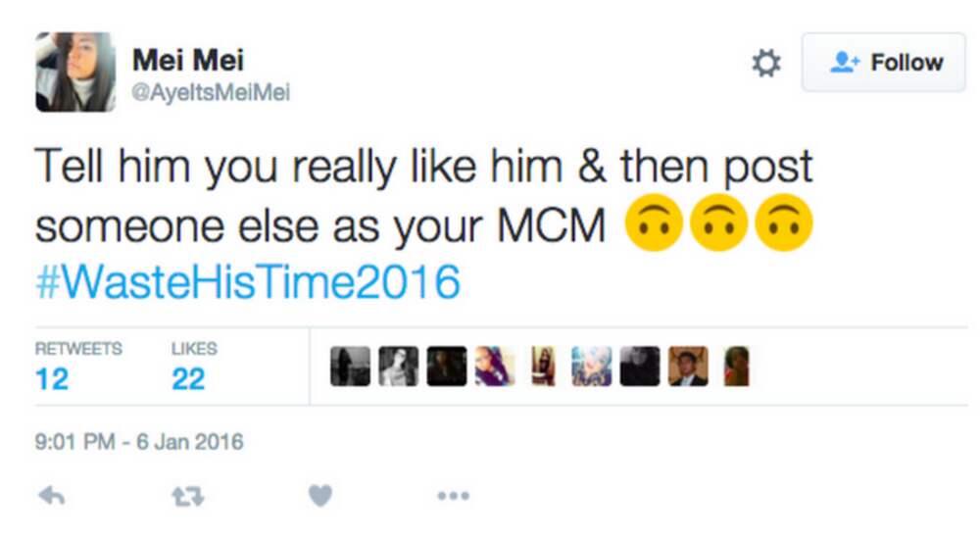Click the tweet text body

[423, 196]
